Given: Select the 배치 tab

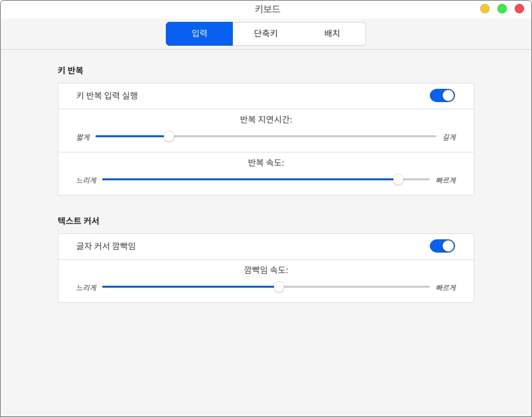Looking at the screenshot, I should pyautogui.click(x=332, y=34).
